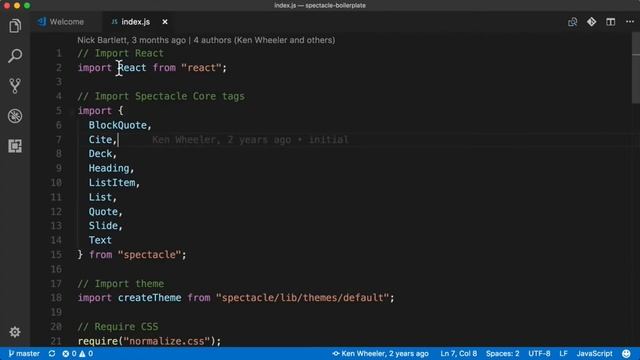The image size is (640, 360).
Task: Click Slide on line 13
Action: (103, 226)
